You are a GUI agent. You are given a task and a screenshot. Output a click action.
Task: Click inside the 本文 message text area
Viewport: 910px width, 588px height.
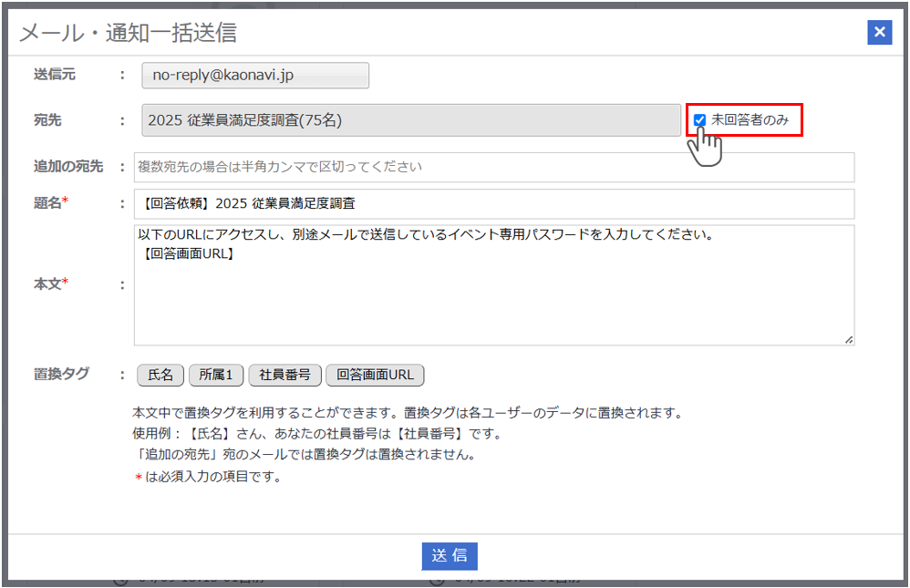(x=493, y=301)
